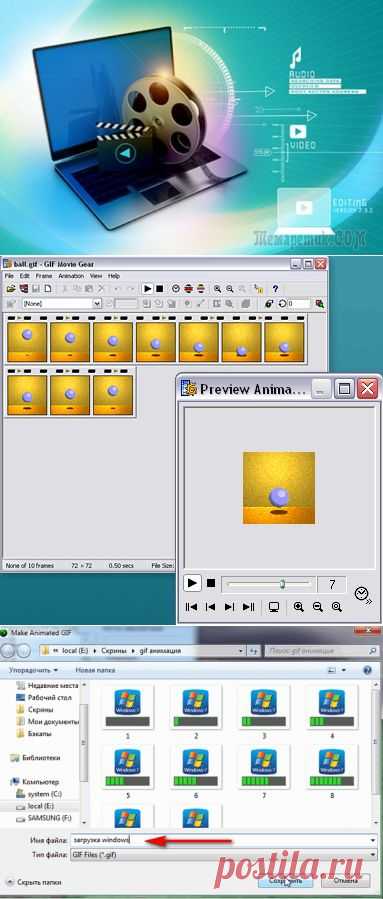The width and height of the screenshot is (383, 899).
Task: Open the Упорядочить dropdown menu
Action: pyautogui.click(x=33, y=670)
